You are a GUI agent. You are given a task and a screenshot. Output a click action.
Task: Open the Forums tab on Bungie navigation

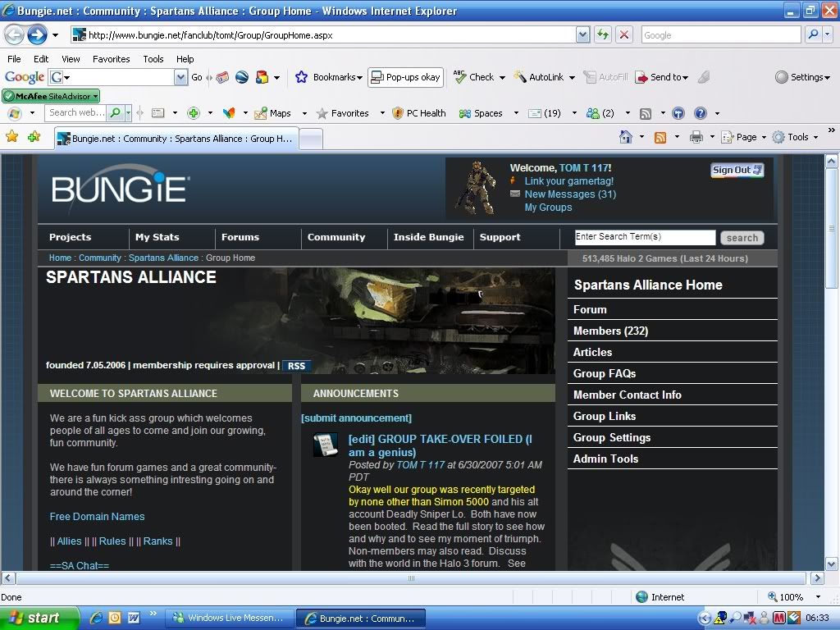pyautogui.click(x=240, y=237)
